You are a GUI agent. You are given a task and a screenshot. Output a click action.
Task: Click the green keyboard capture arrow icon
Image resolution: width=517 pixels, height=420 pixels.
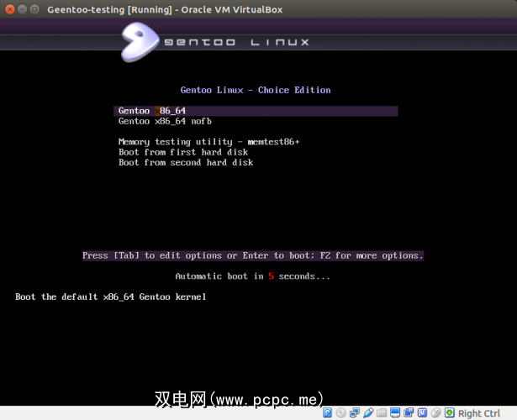coord(450,412)
